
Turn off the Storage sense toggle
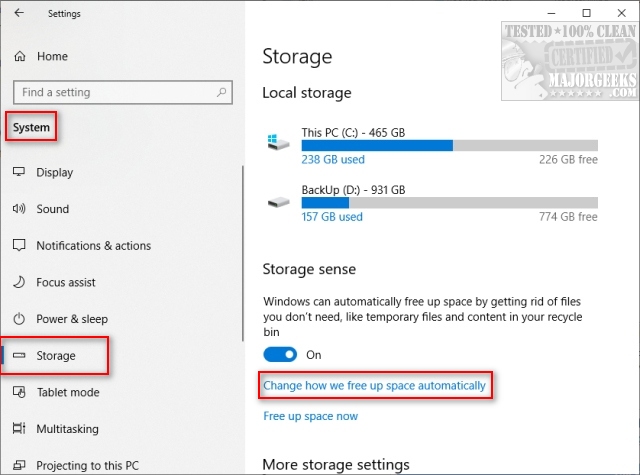point(280,354)
